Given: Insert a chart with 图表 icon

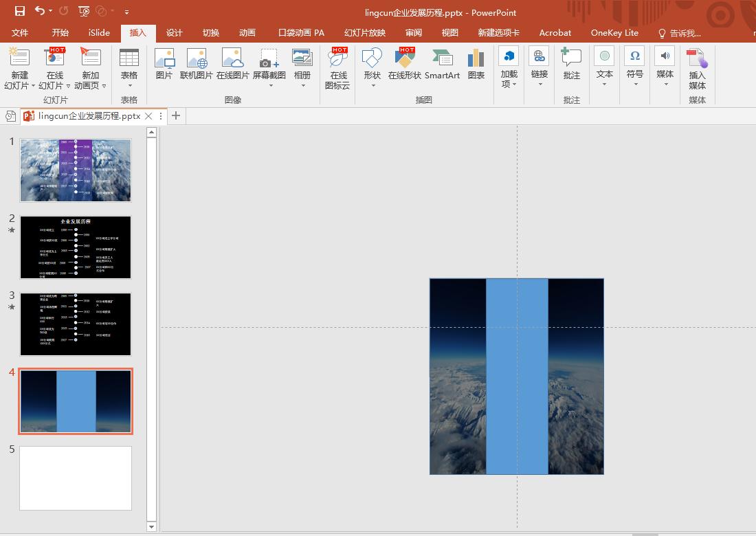Looking at the screenshot, I should pos(476,65).
